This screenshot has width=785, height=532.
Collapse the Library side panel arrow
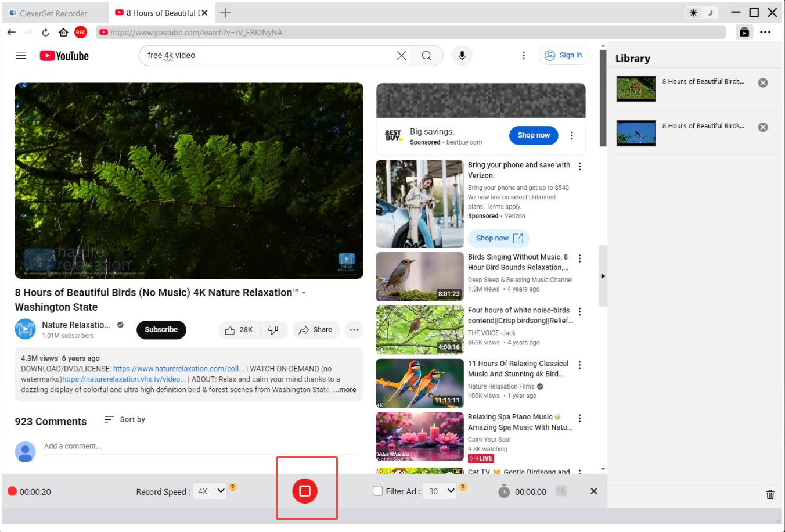603,276
